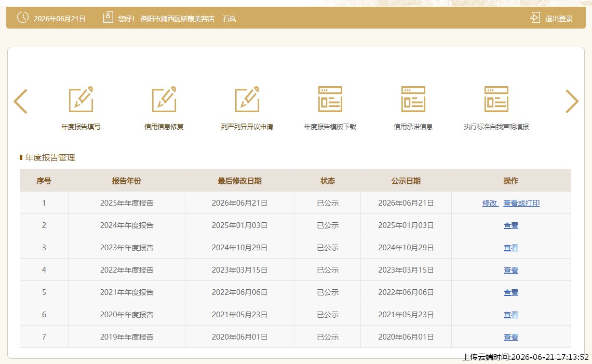
Task: Click 查看 link for 2024年年度报告
Action: (x=511, y=225)
